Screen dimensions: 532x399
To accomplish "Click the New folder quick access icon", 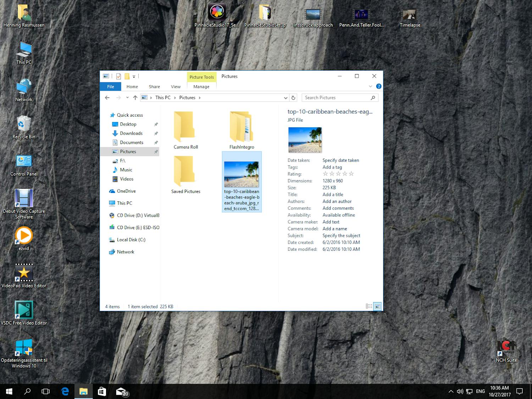I will point(127,76).
